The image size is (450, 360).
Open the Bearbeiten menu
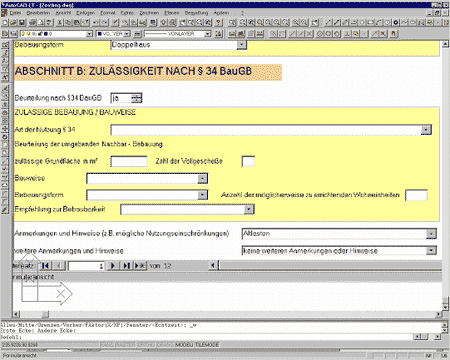click(38, 13)
